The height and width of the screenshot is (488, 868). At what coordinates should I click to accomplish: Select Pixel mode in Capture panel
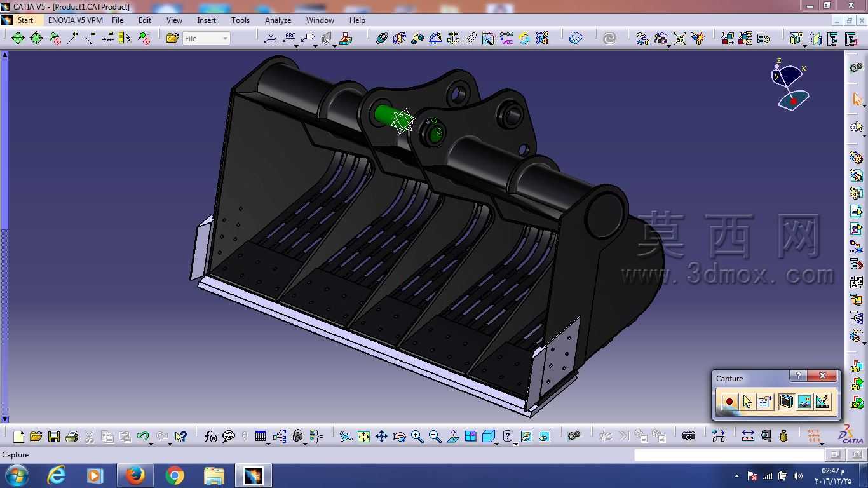point(804,402)
